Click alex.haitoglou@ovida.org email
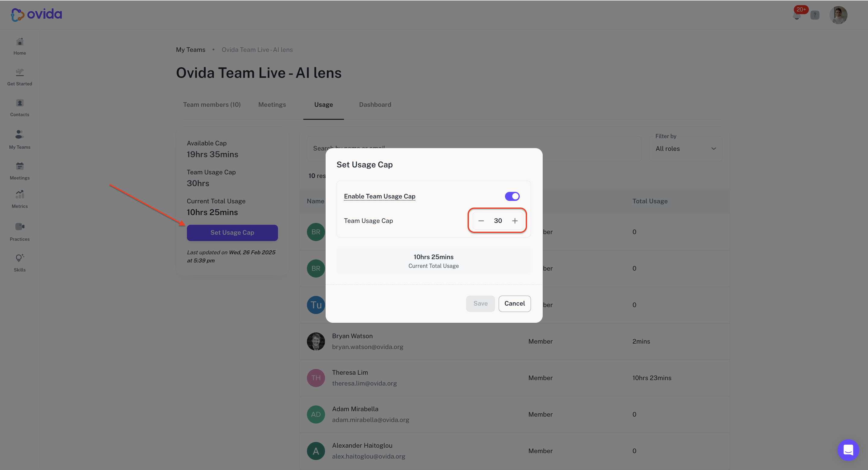Screen dimensions: 868x470 pos(368,456)
